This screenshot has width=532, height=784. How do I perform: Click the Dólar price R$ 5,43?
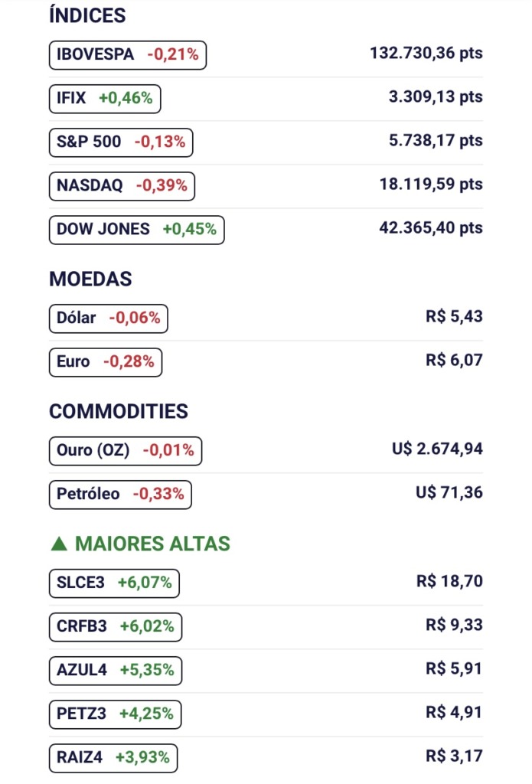[454, 316]
